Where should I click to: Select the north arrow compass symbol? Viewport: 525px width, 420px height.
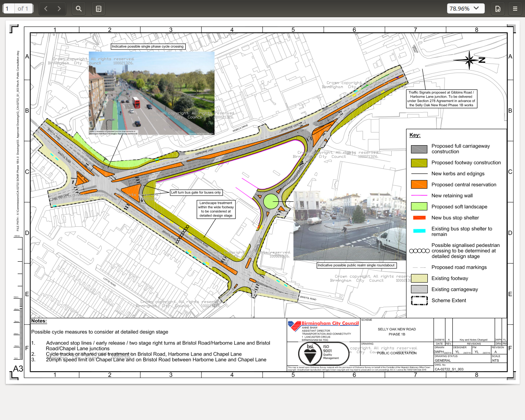click(x=469, y=60)
